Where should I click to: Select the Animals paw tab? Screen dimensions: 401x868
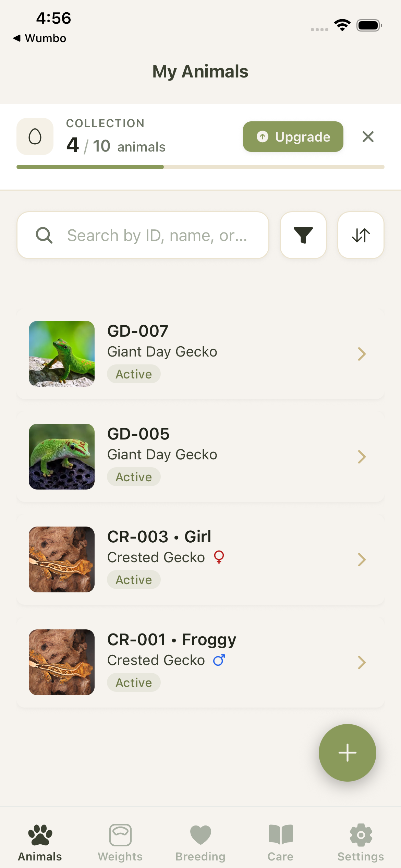point(40,842)
